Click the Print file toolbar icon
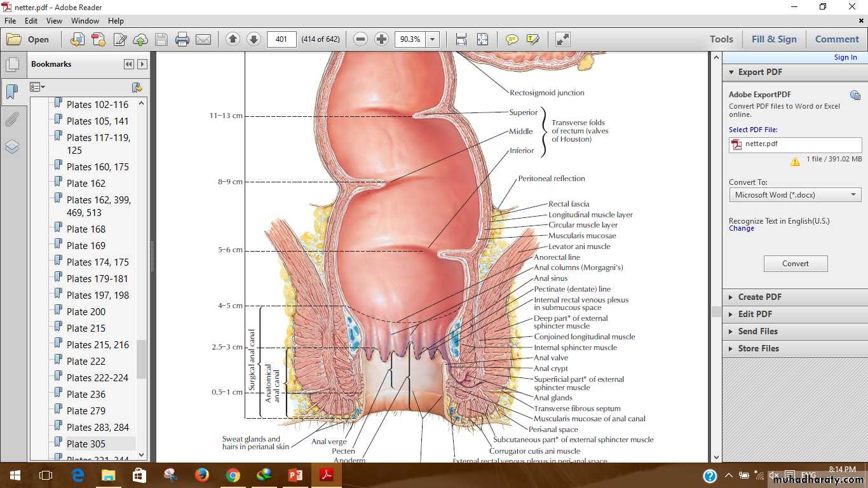868x488 pixels. click(182, 39)
